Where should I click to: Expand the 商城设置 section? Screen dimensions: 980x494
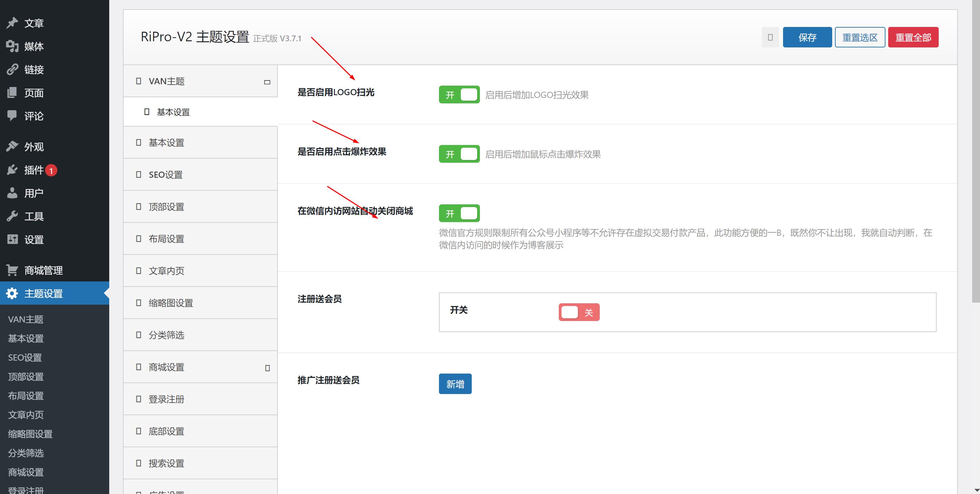(200, 366)
